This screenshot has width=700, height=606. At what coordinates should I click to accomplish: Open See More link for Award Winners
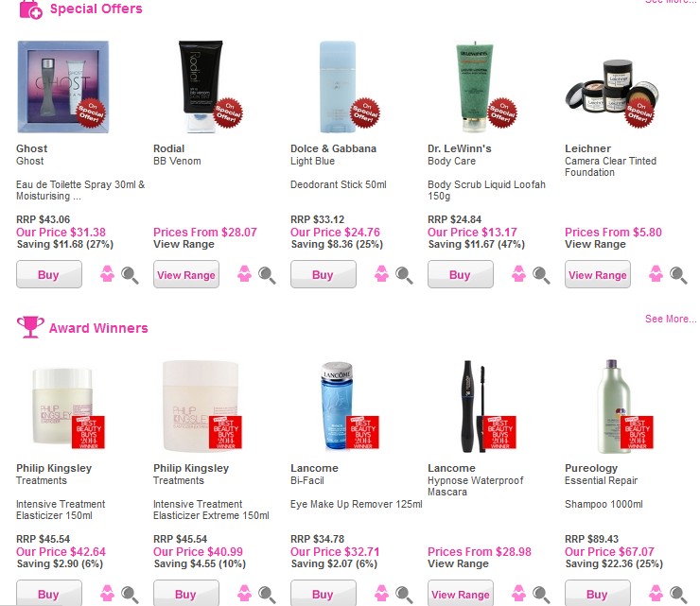(671, 319)
